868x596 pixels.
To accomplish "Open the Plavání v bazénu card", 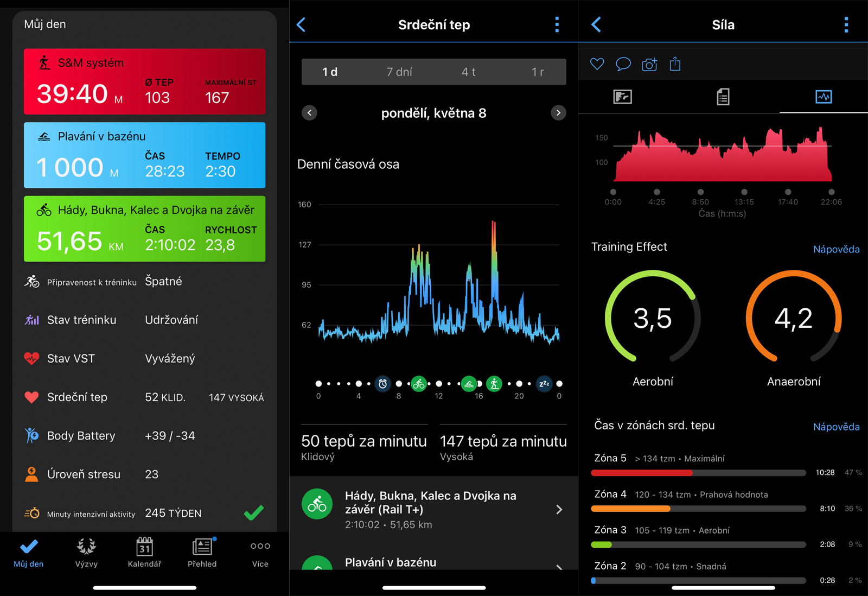I will 144,155.
